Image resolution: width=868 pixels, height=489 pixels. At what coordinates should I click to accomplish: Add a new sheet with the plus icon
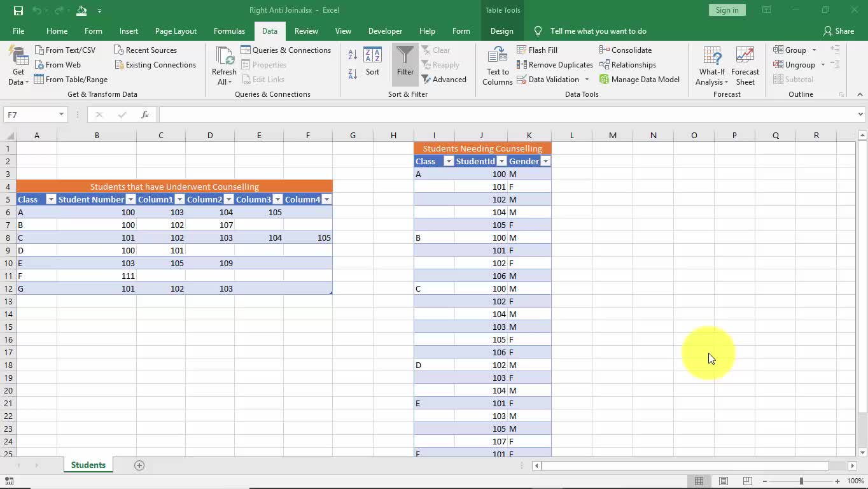(x=139, y=465)
